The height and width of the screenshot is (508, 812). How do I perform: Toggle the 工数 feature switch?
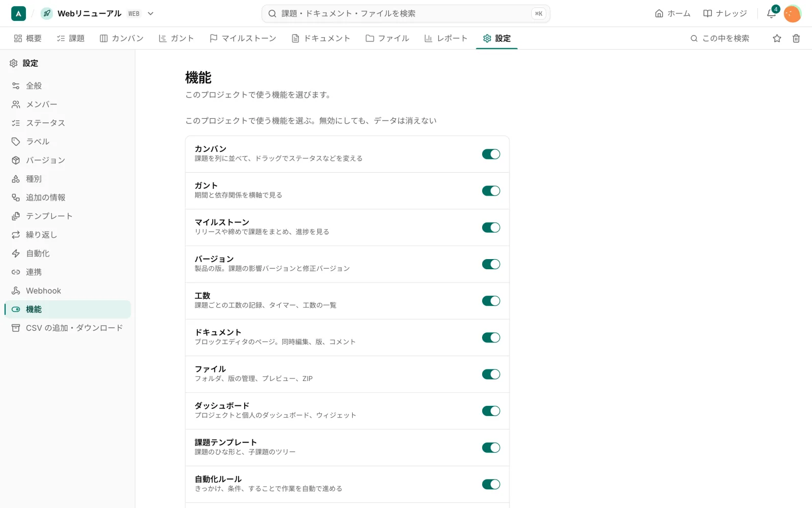pos(491,301)
